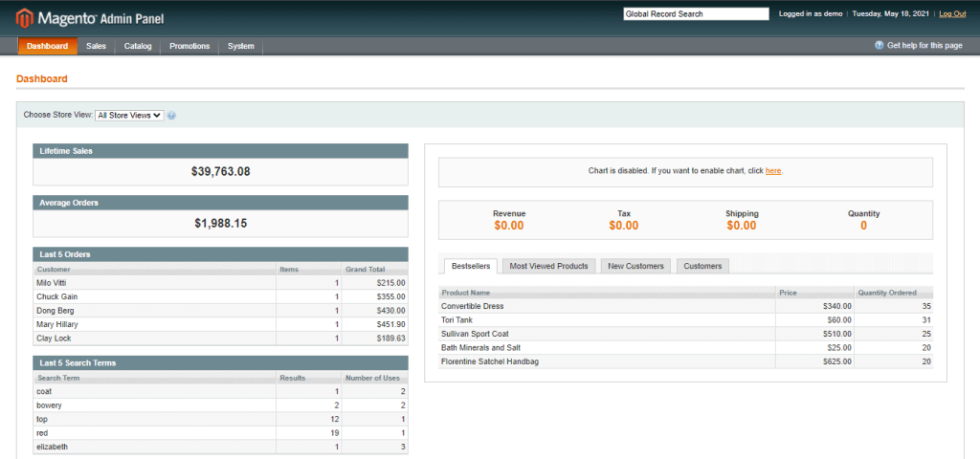Click the Quantity Ordered column header

point(894,293)
